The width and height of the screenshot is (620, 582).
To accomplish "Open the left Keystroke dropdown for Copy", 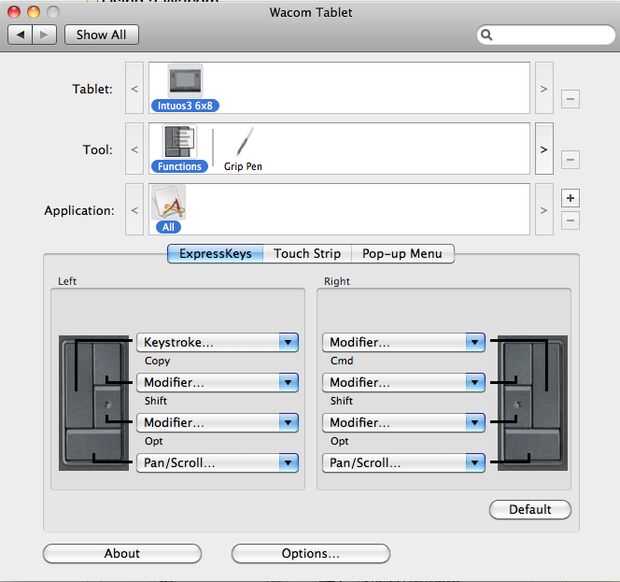I will click(x=217, y=342).
